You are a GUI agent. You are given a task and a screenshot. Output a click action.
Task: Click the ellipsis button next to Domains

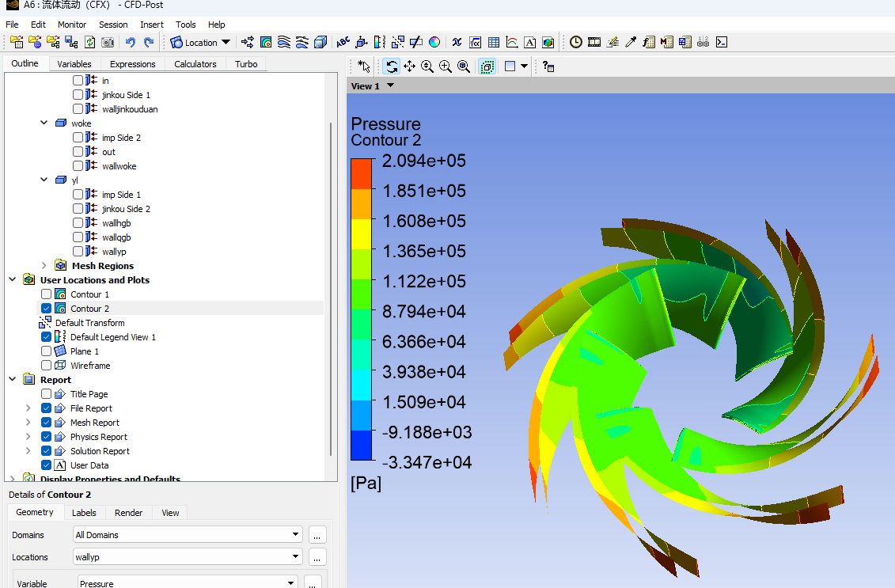click(317, 535)
